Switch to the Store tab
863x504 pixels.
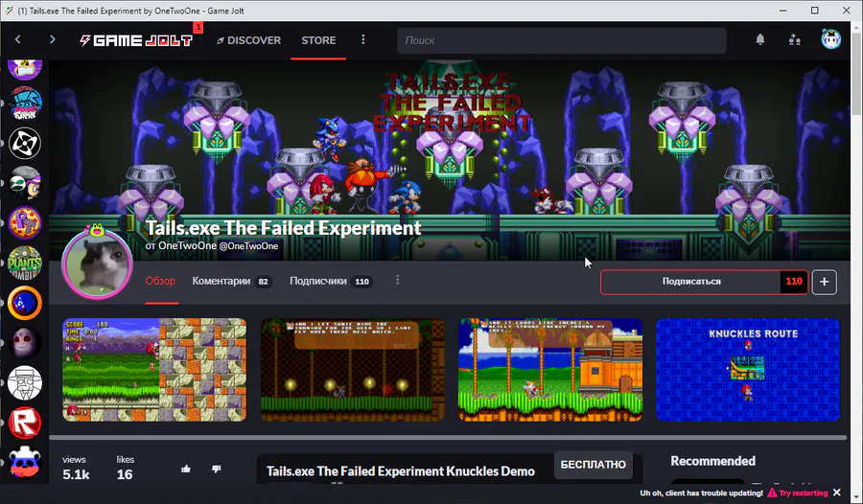(318, 40)
